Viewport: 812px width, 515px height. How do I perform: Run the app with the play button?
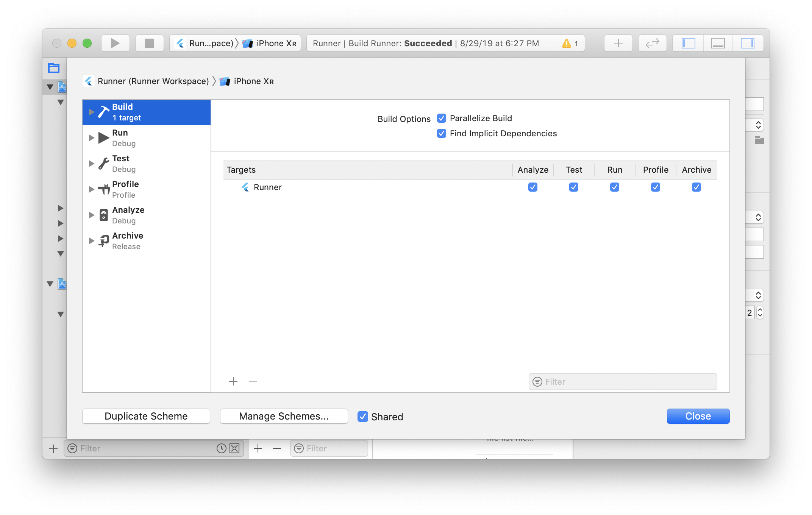point(115,43)
